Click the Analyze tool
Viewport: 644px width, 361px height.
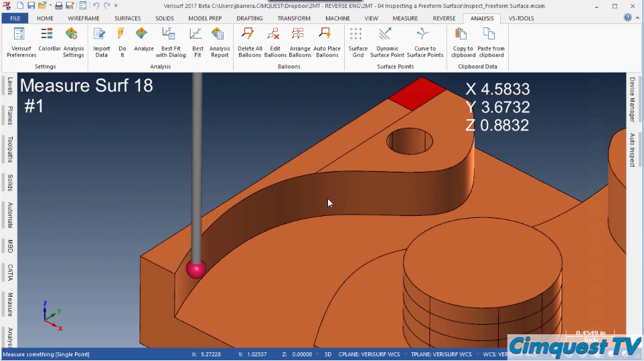pyautogui.click(x=144, y=40)
